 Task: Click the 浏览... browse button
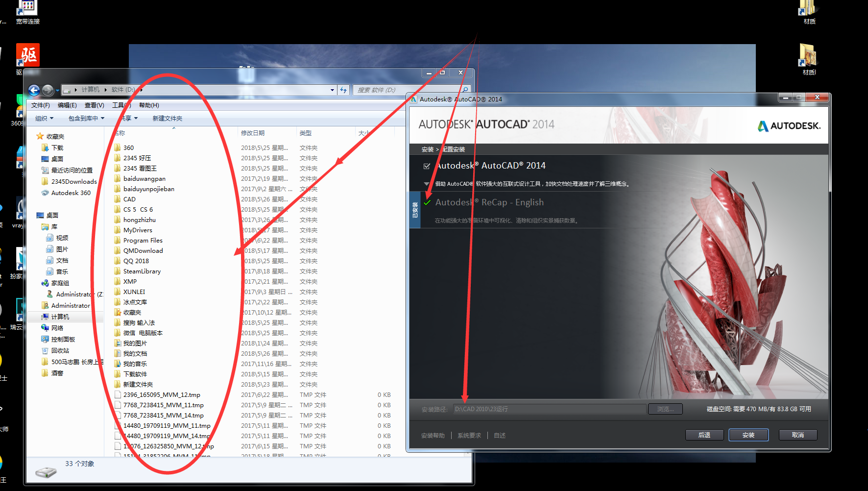coord(665,409)
